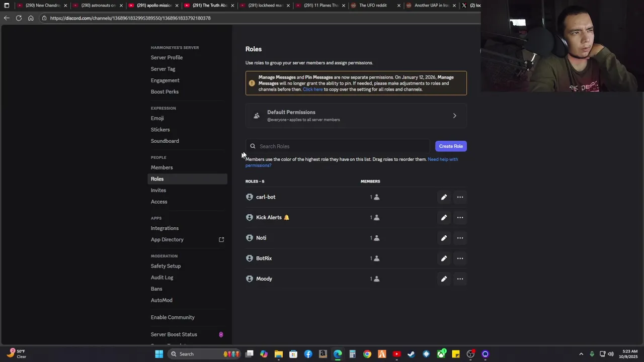Go to Members page
Image resolution: width=644 pixels, height=362 pixels.
[162, 167]
